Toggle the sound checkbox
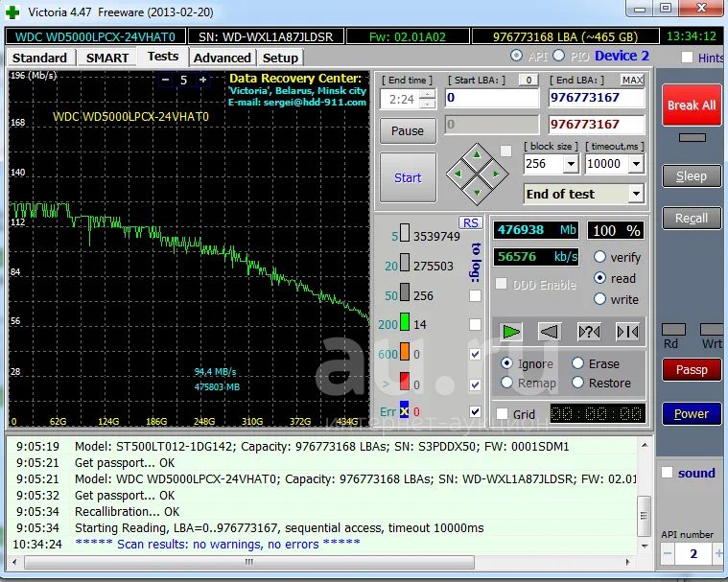This screenshot has width=728, height=582. pos(667,473)
